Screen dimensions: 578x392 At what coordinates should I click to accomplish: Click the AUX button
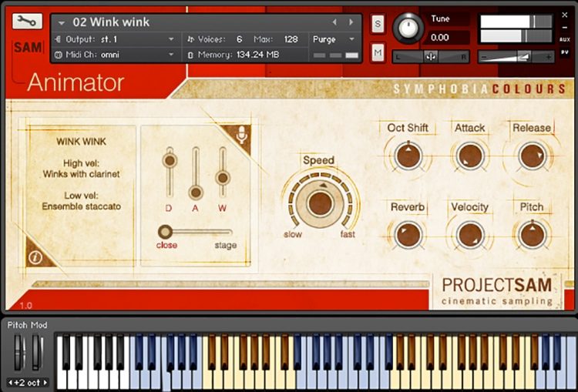[564, 39]
